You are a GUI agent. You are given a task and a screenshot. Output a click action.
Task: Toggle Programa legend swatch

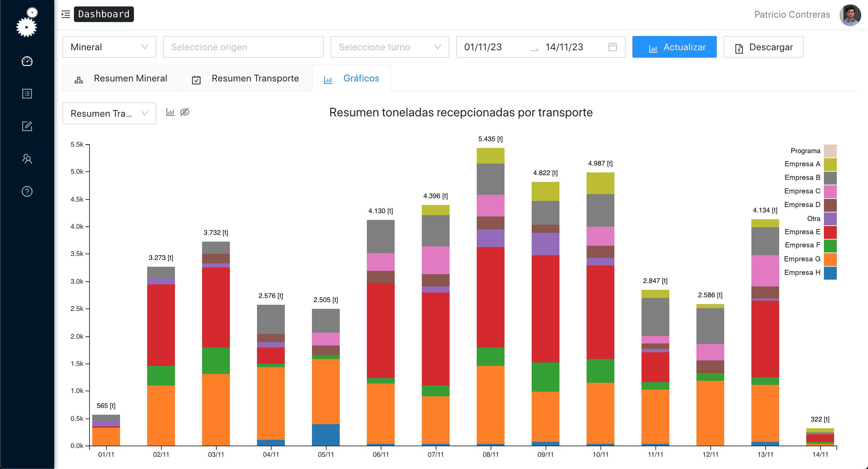tap(830, 151)
